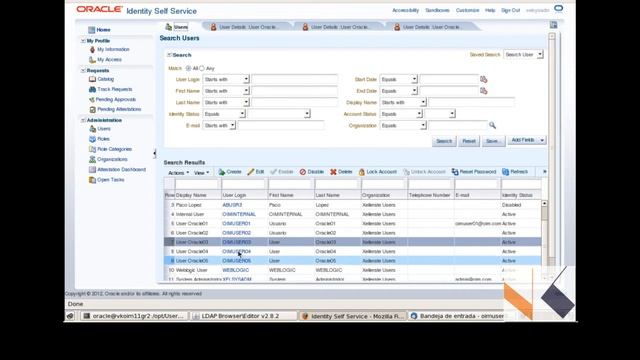Click the Save... button

(x=493, y=141)
